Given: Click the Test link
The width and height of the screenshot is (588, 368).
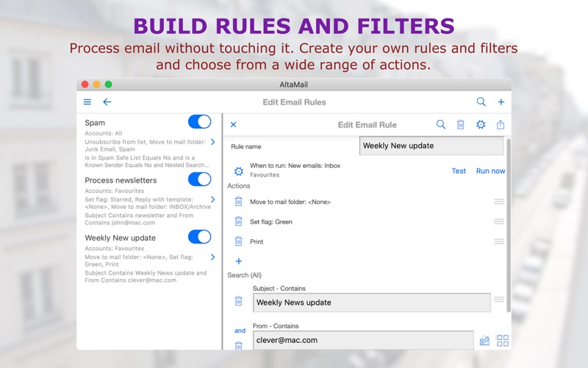Looking at the screenshot, I should [x=459, y=171].
